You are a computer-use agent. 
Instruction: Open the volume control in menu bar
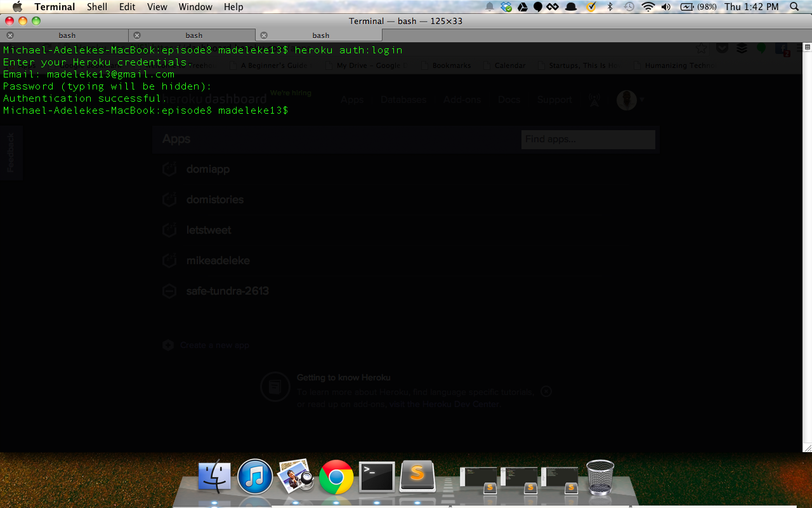coord(666,7)
